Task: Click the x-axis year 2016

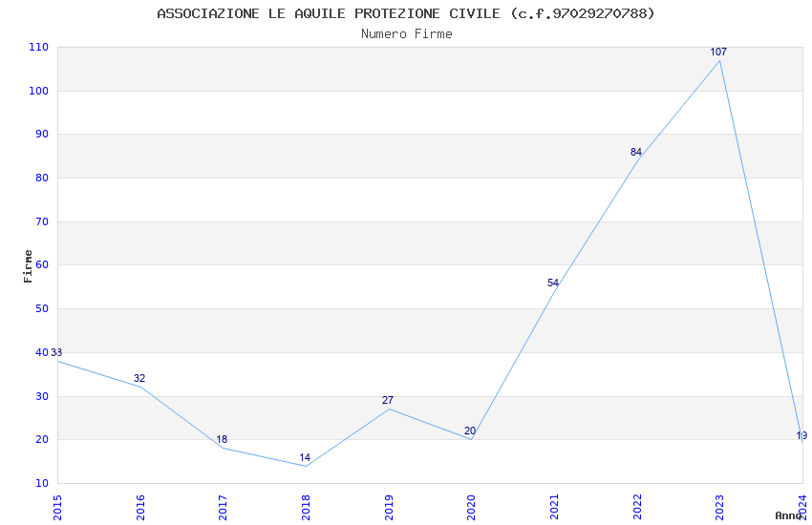Action: pyautogui.click(x=140, y=508)
